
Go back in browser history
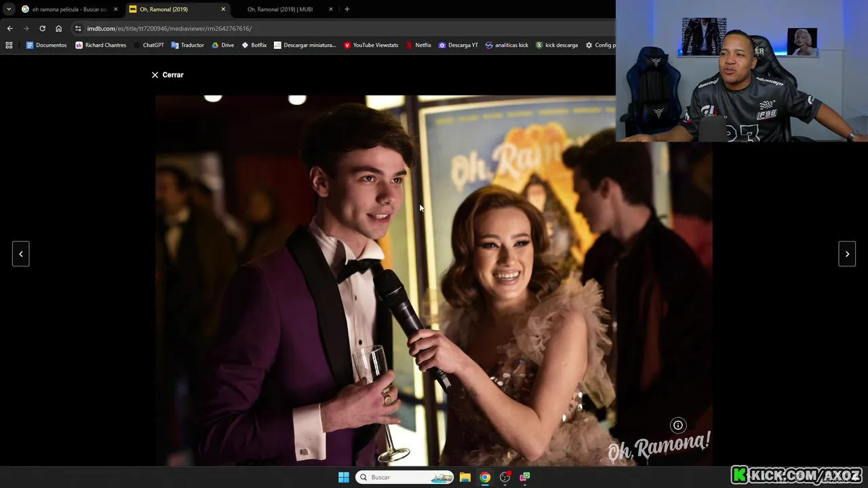(x=9, y=28)
